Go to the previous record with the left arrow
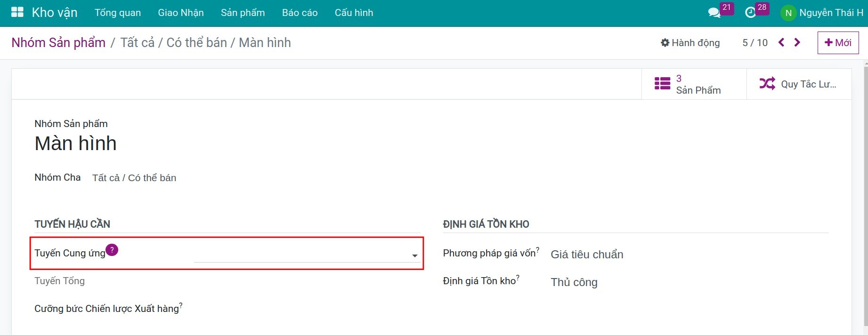 pos(781,42)
